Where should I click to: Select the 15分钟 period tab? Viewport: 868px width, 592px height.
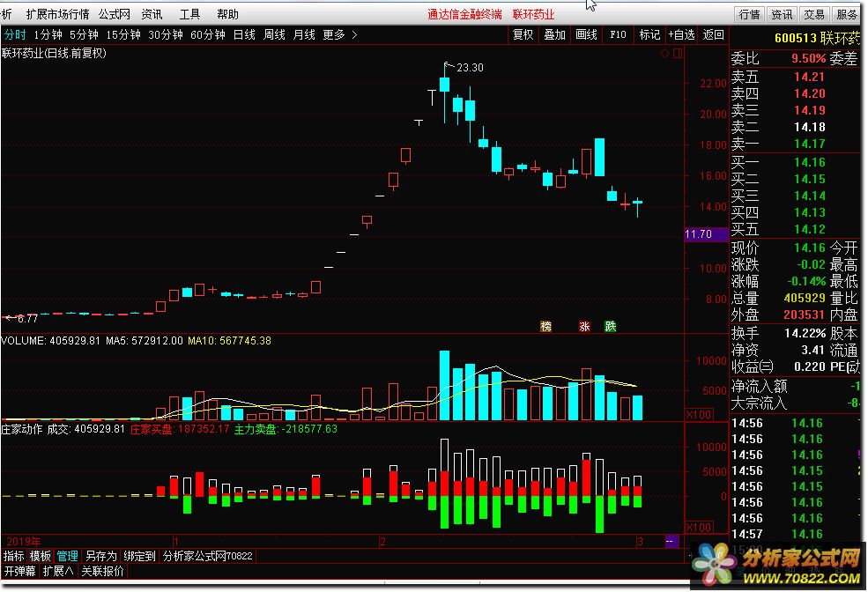pos(123,35)
